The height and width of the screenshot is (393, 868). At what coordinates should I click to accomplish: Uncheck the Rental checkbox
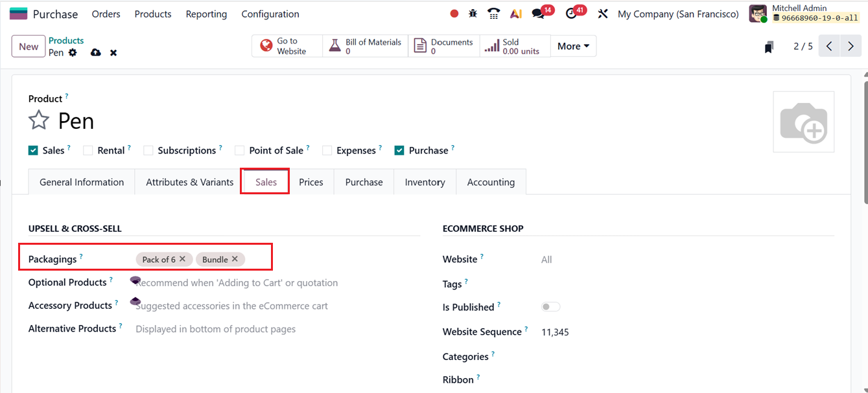(x=88, y=150)
